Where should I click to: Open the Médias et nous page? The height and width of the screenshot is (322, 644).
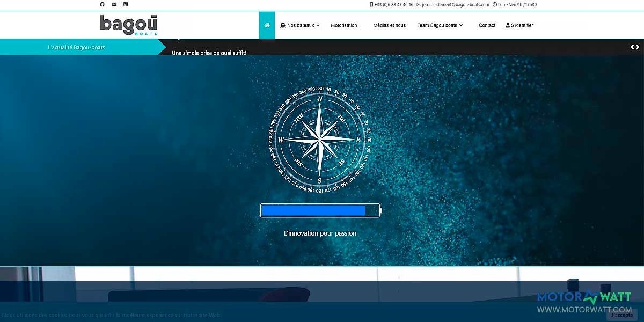click(390, 25)
